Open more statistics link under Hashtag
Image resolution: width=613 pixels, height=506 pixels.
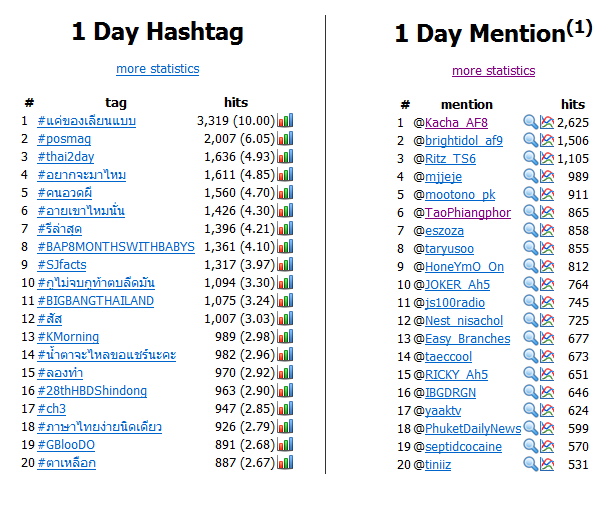tap(158, 69)
